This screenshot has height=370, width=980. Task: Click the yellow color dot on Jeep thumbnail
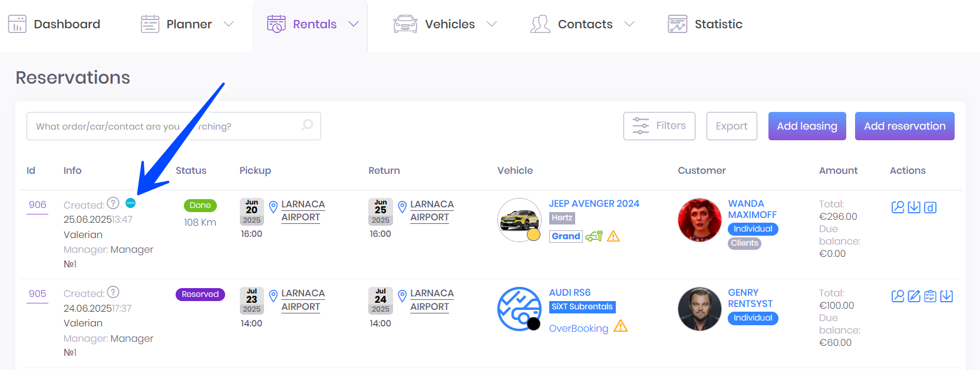(533, 235)
